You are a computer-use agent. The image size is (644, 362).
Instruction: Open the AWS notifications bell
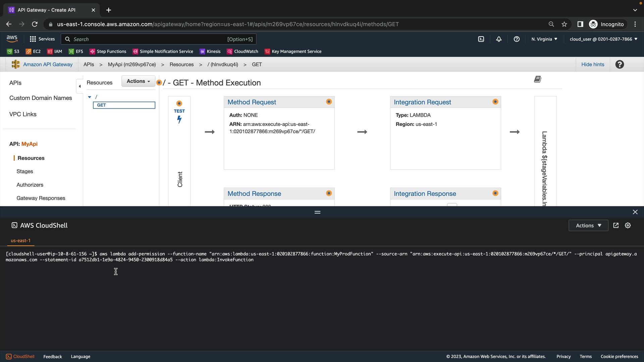click(499, 39)
